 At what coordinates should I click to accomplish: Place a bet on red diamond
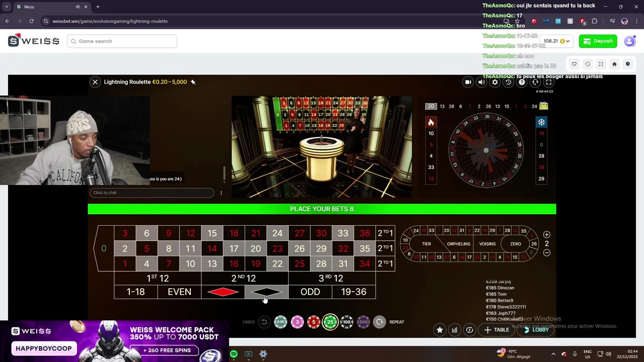223,292
